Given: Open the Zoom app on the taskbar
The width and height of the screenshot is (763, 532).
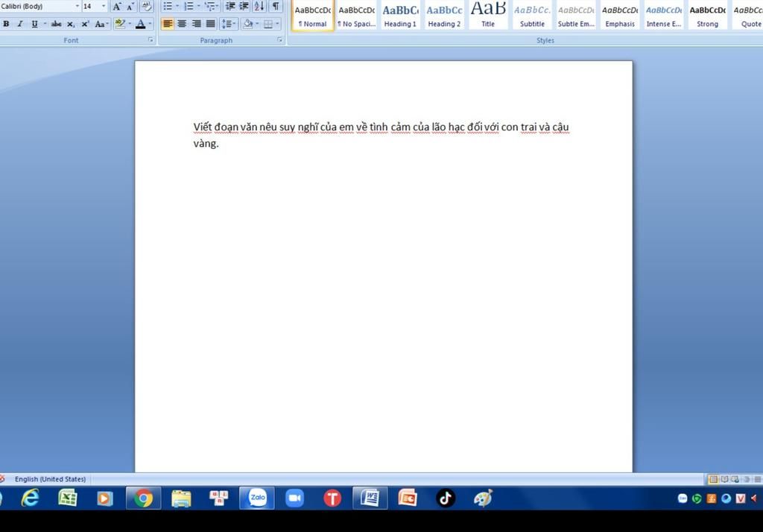Looking at the screenshot, I should (x=294, y=498).
